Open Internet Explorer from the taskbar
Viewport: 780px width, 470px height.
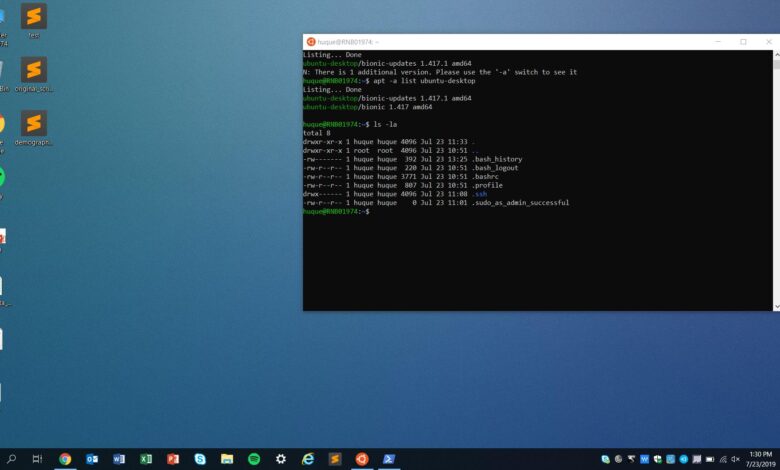pyautogui.click(x=308, y=459)
